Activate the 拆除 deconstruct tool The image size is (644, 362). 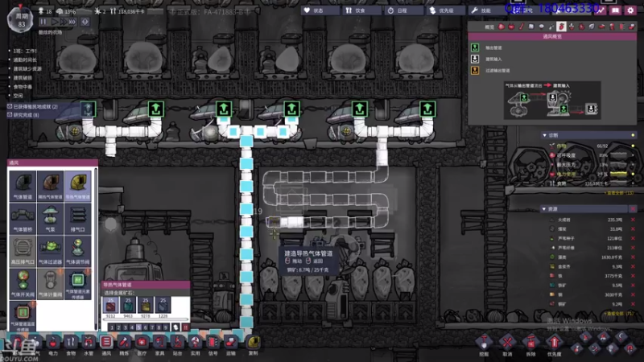tap(530, 344)
